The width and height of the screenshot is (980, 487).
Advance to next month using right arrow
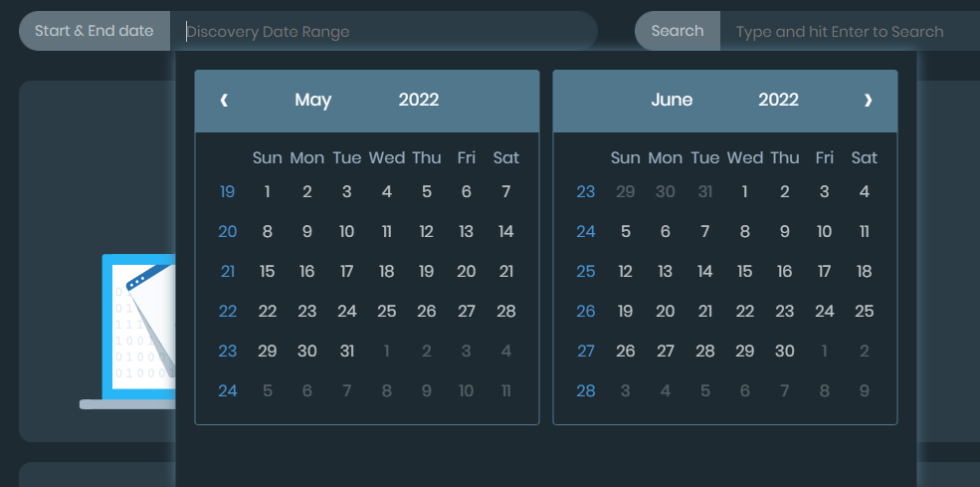(x=868, y=100)
